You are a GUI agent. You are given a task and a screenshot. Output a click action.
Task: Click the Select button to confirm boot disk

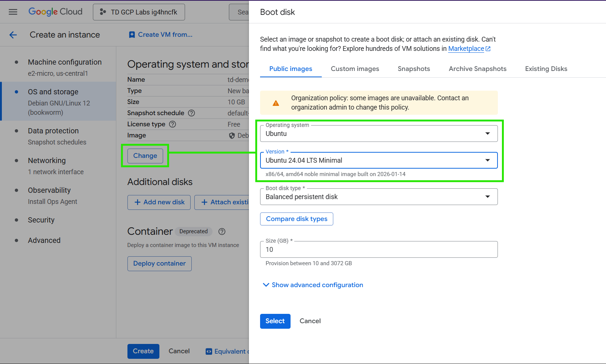[275, 321]
